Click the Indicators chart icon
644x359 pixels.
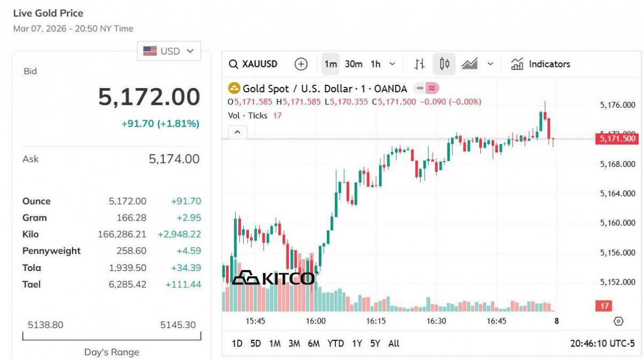517,64
